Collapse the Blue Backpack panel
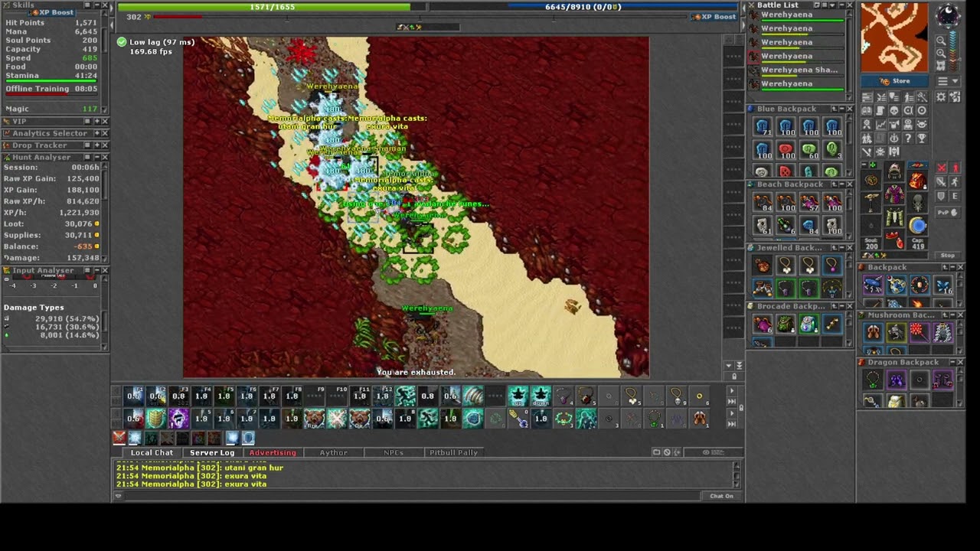 click(842, 109)
